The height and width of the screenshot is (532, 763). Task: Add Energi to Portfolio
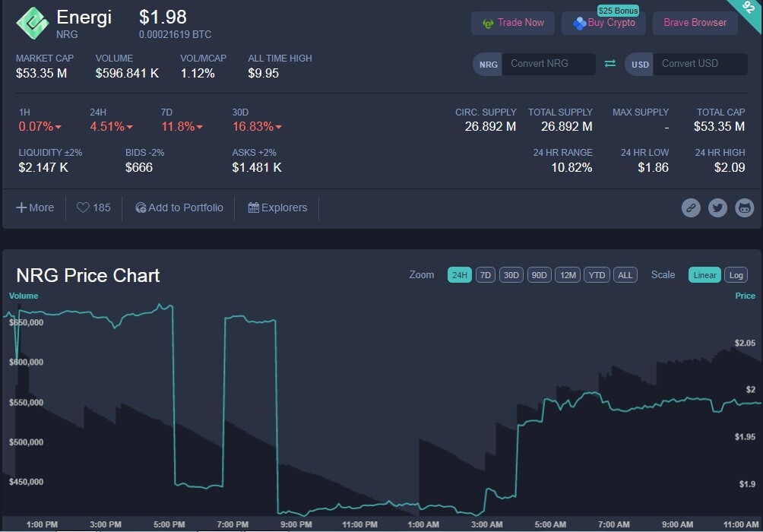point(179,207)
